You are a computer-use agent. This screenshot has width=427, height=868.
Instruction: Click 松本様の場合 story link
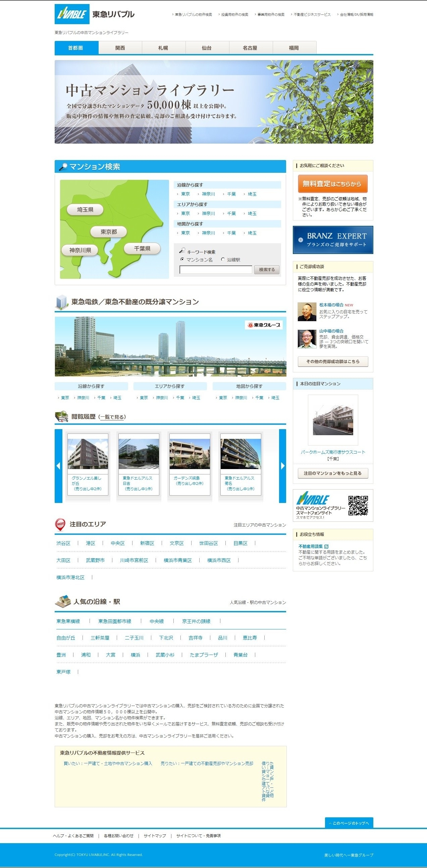[331, 305]
